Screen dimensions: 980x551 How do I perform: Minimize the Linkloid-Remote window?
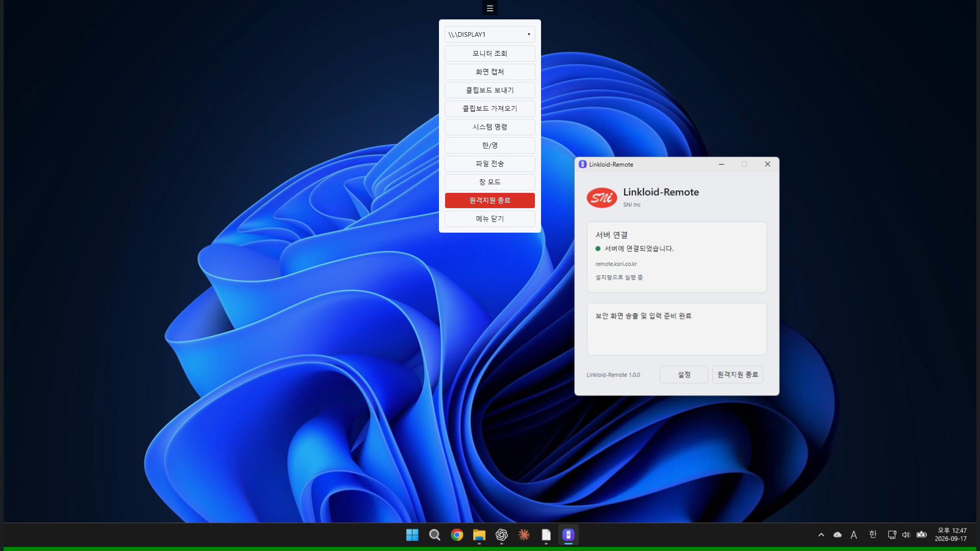coord(721,164)
